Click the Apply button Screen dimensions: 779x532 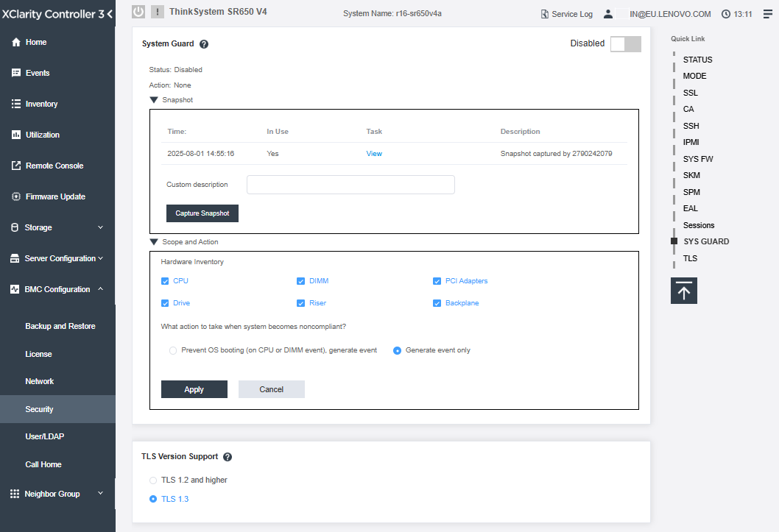click(x=194, y=389)
